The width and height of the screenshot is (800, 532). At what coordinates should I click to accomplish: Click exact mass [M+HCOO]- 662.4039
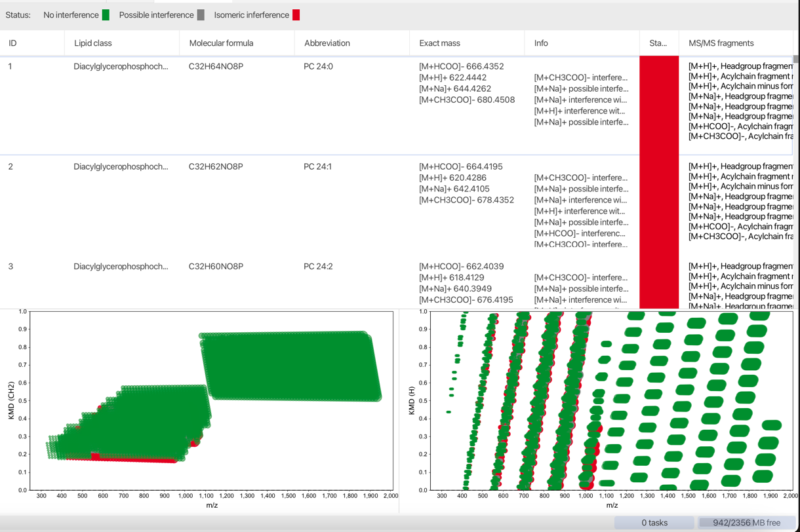coord(462,267)
